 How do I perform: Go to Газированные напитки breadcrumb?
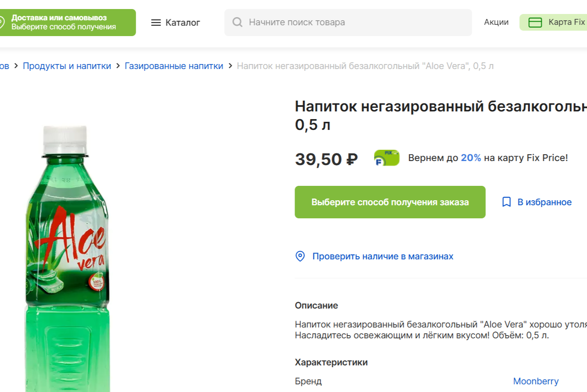pos(174,66)
